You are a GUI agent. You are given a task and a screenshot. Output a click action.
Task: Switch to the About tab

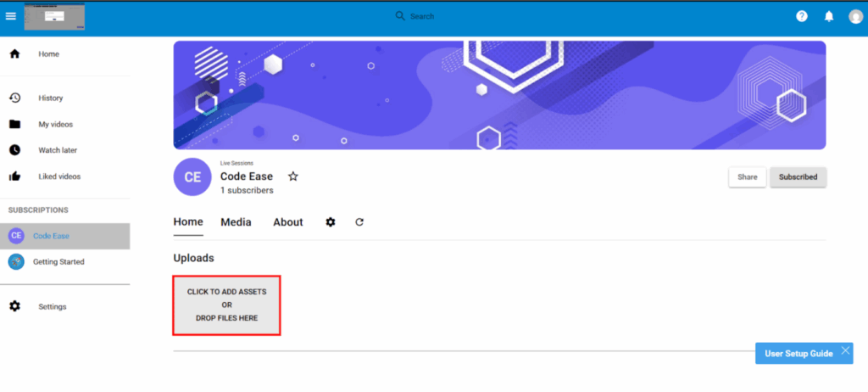point(287,222)
